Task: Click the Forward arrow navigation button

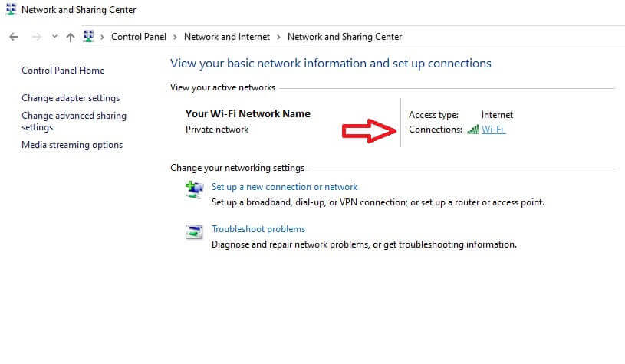Action: [x=36, y=37]
